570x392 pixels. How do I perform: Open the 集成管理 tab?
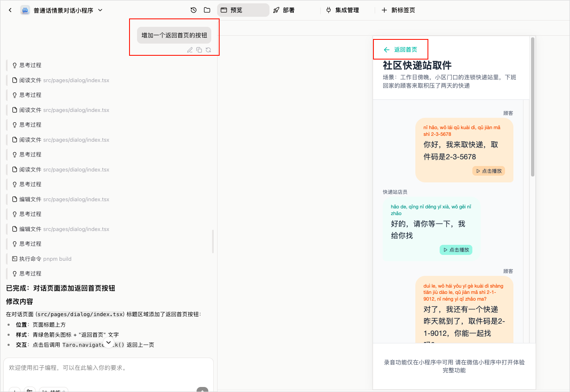click(x=342, y=10)
